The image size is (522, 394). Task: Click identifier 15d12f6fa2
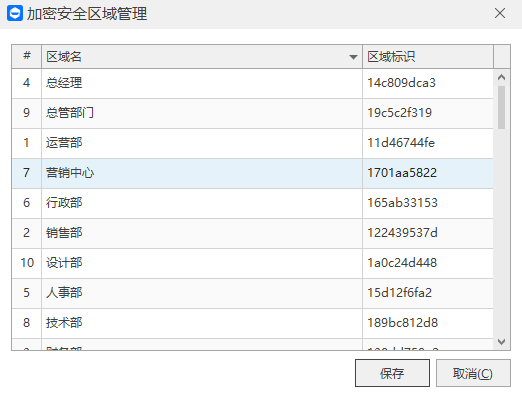399,293
